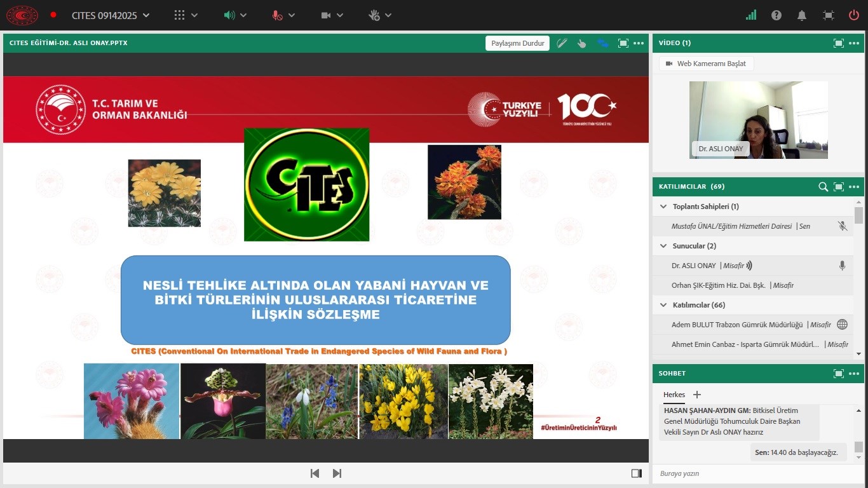Viewport: 868px width, 488px height.
Task: Maximize the Sohbet chat pod
Action: (839, 374)
